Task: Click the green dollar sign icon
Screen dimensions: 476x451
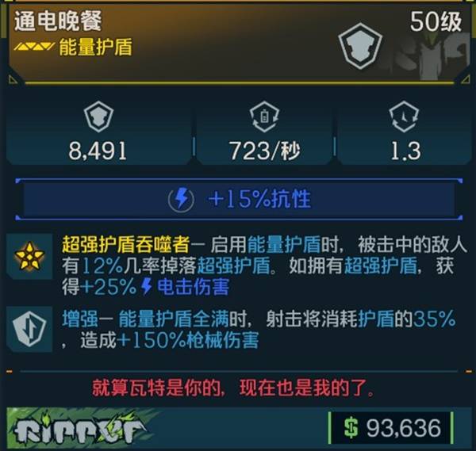Action: coord(351,428)
